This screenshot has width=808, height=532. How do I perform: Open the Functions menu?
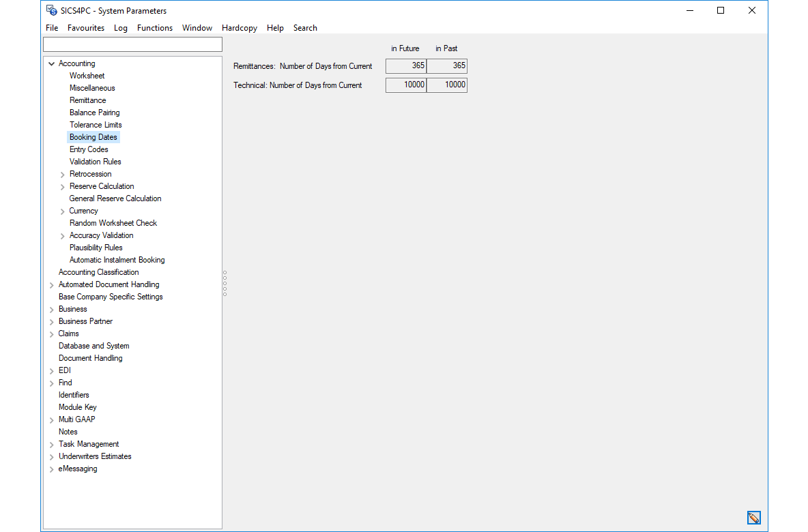[155, 28]
